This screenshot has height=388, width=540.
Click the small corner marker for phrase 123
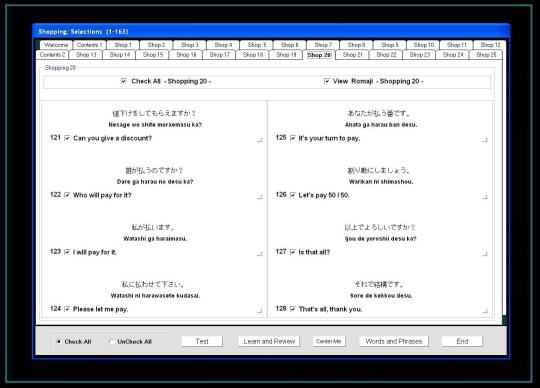[260, 254]
